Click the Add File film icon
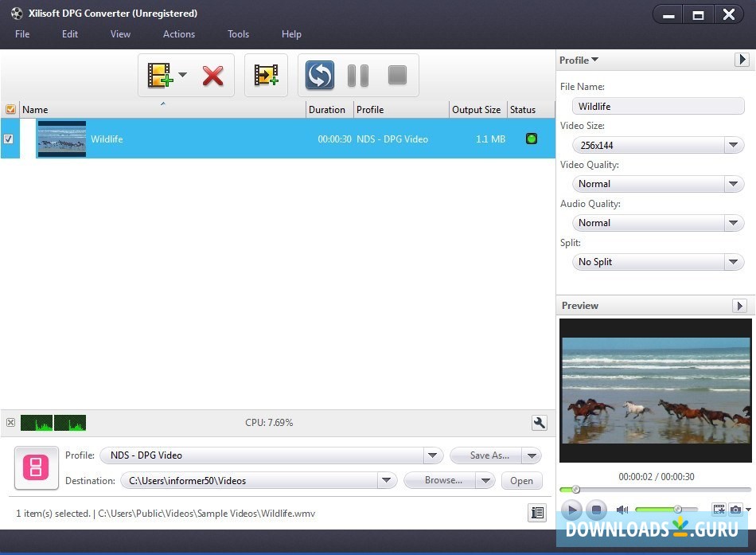 [x=160, y=76]
